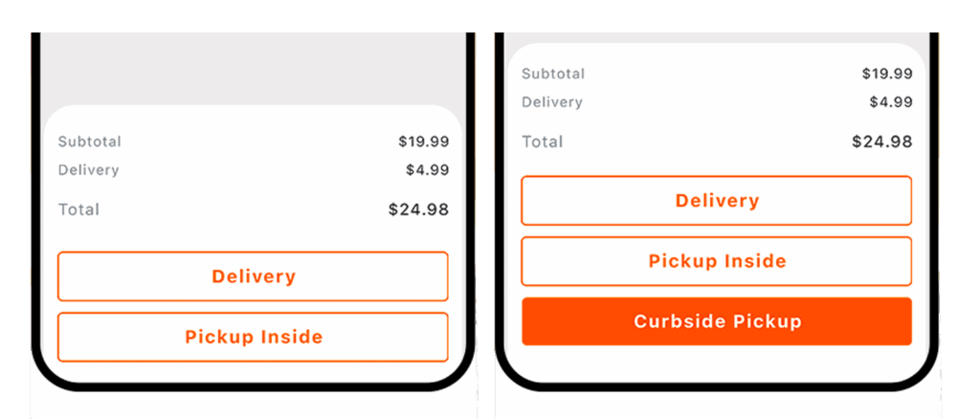Click Subtotal label on the Curbside Pickup screen
This screenshot has height=419, width=980.
point(552,74)
